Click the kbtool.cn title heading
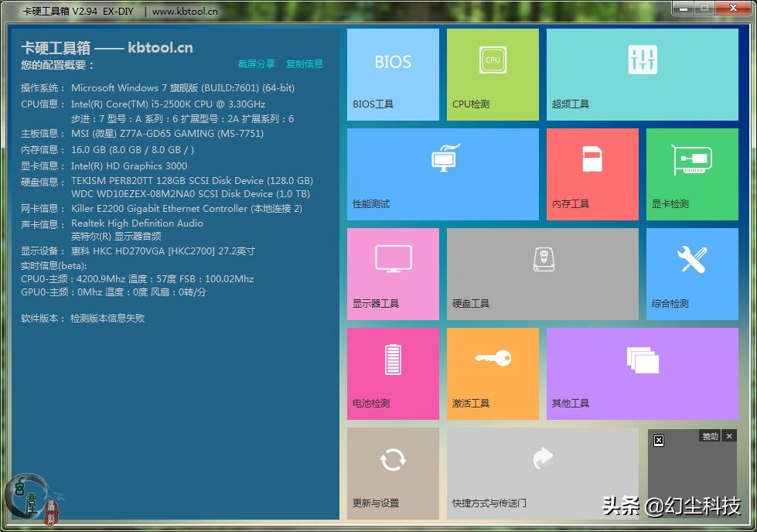The height and width of the screenshot is (532, 757). coord(107,48)
